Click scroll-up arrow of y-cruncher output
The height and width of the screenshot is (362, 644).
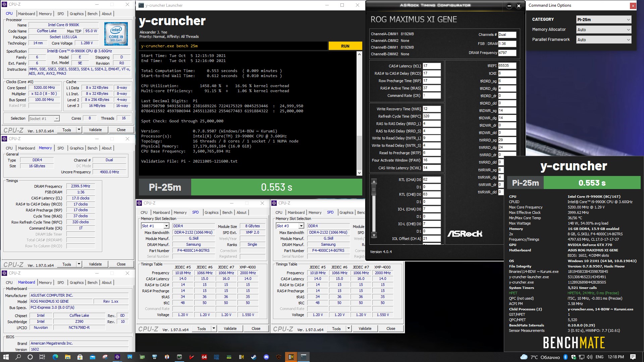(x=359, y=54)
